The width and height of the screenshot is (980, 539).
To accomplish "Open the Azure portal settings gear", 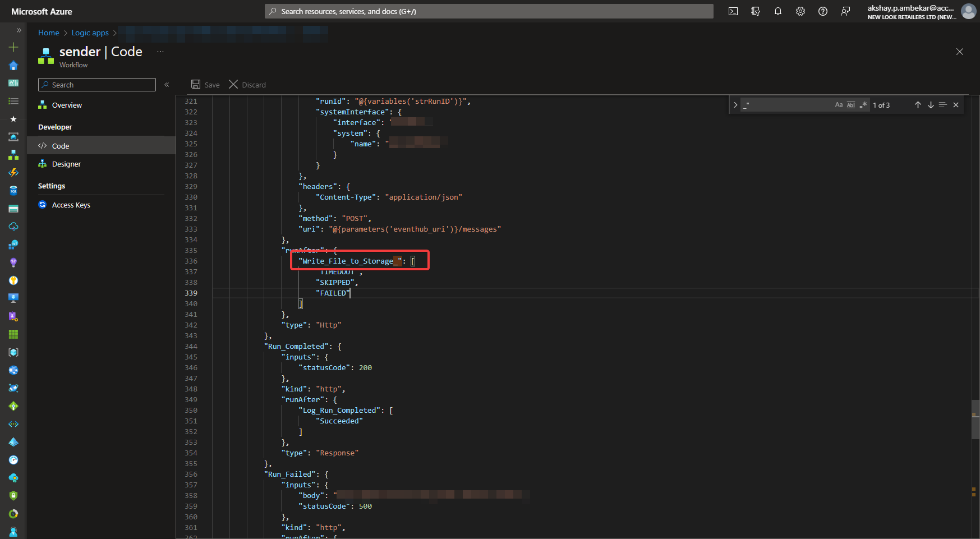I will click(x=800, y=11).
